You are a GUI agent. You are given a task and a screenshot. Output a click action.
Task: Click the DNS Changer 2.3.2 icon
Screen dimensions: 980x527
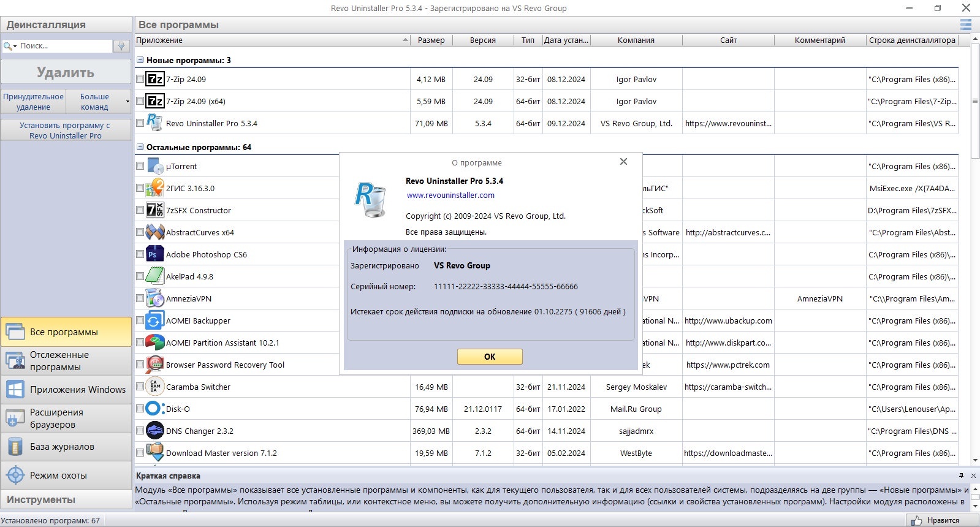(155, 431)
